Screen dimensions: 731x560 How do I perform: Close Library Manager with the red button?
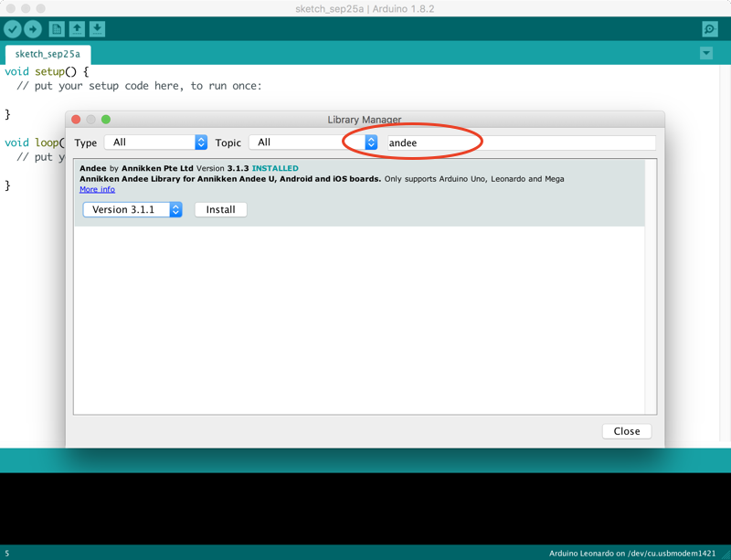click(76, 120)
